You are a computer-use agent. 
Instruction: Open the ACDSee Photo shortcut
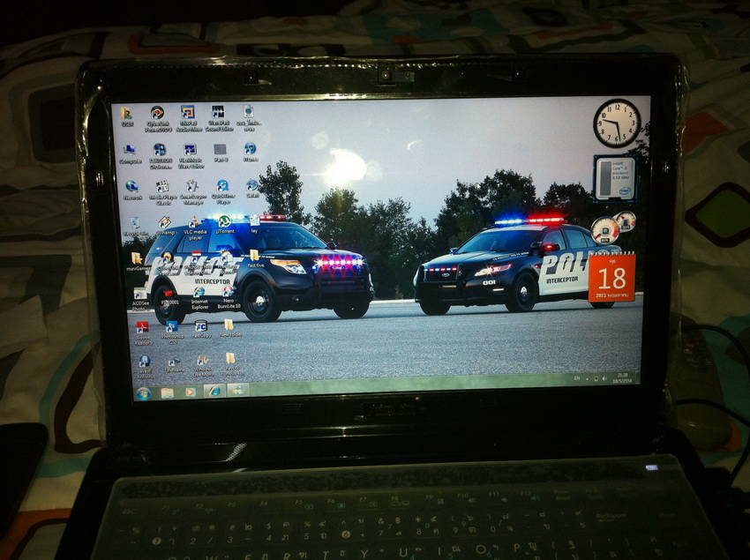click(140, 295)
